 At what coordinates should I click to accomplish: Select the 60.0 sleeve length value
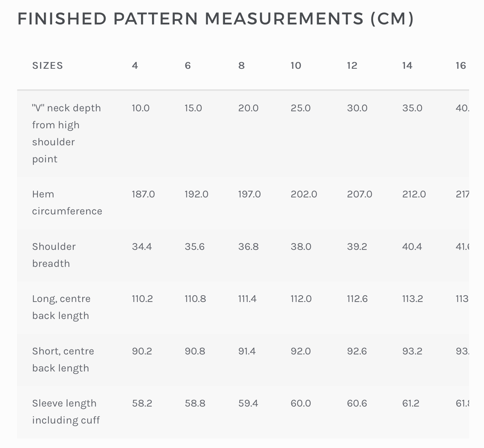click(301, 403)
